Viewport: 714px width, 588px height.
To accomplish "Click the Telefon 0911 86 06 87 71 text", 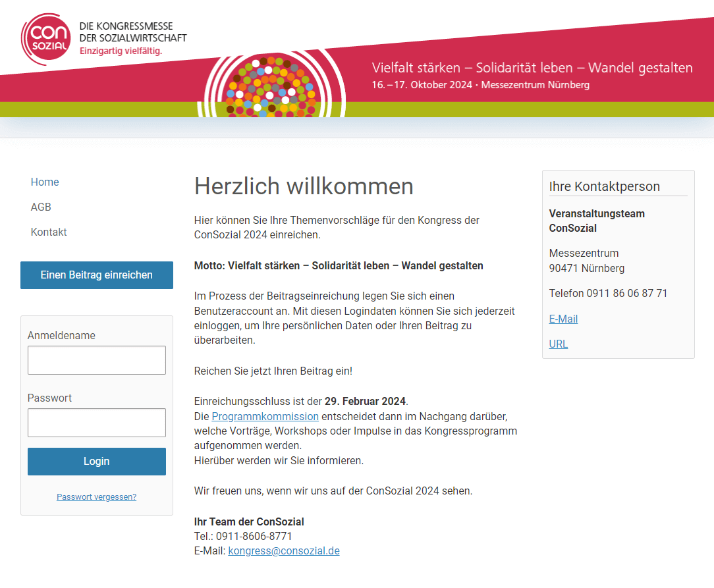I will pos(608,294).
